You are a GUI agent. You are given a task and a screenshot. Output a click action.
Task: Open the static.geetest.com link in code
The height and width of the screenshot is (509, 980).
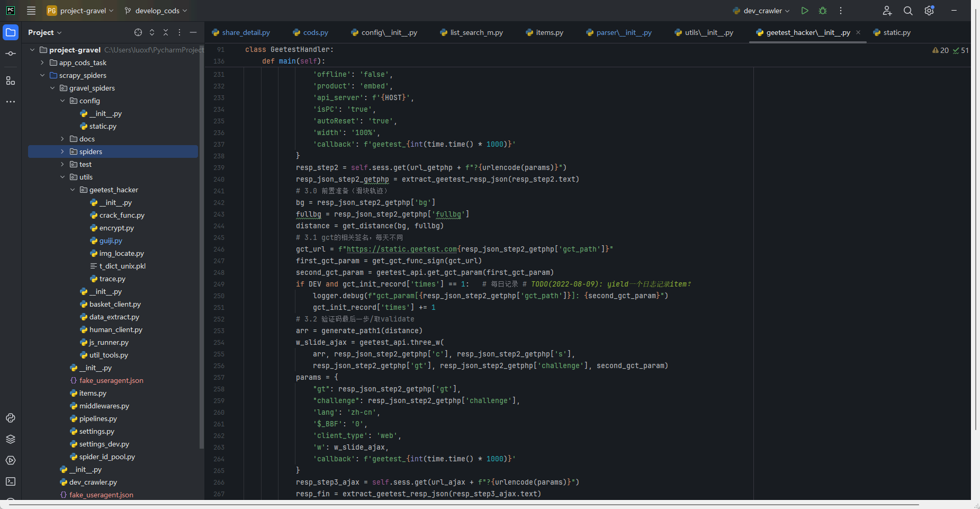tap(402, 249)
